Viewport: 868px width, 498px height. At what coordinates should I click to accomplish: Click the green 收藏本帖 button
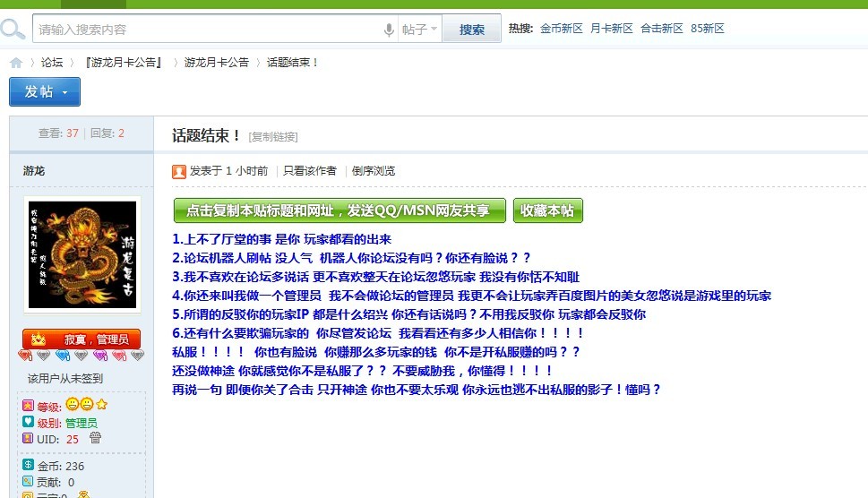pyautogui.click(x=547, y=210)
